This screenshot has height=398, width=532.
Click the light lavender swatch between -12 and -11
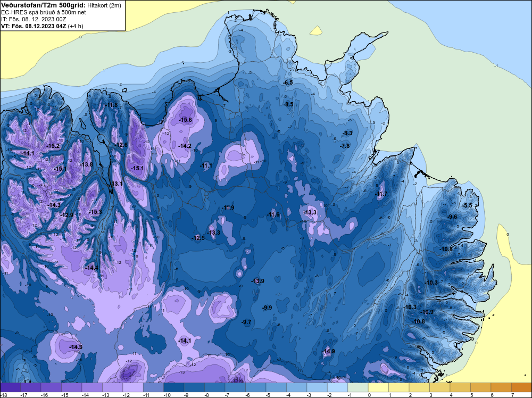[133, 387]
